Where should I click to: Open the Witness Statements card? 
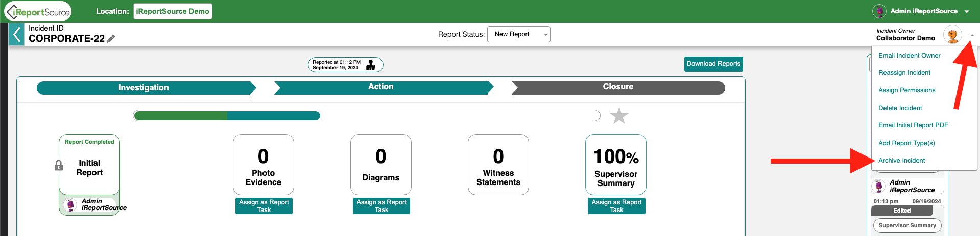coord(498,165)
